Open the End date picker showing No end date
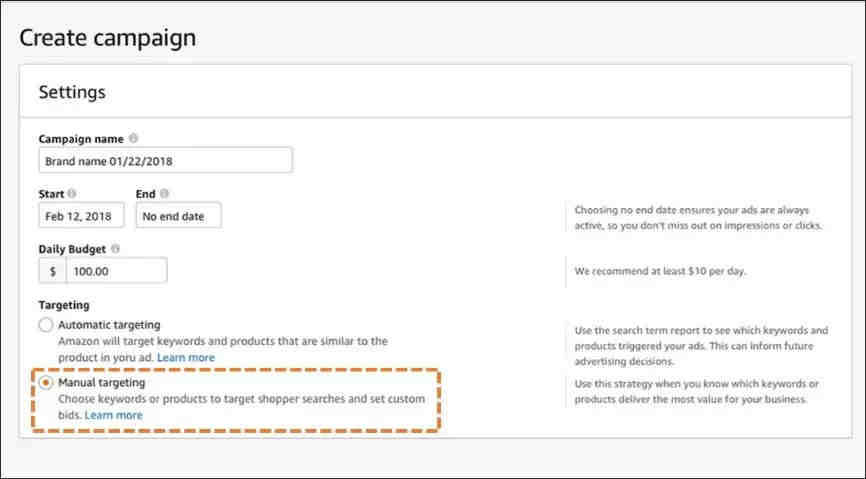Image resolution: width=866 pixels, height=479 pixels. 178,215
